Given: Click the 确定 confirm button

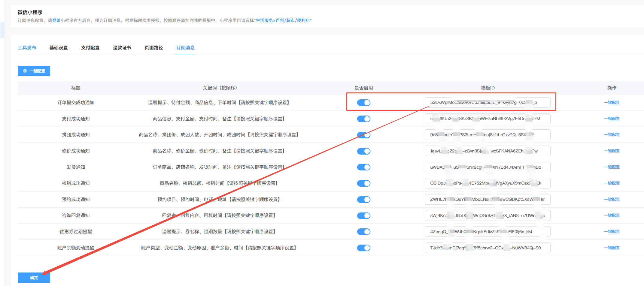Looking at the screenshot, I should 34,278.
